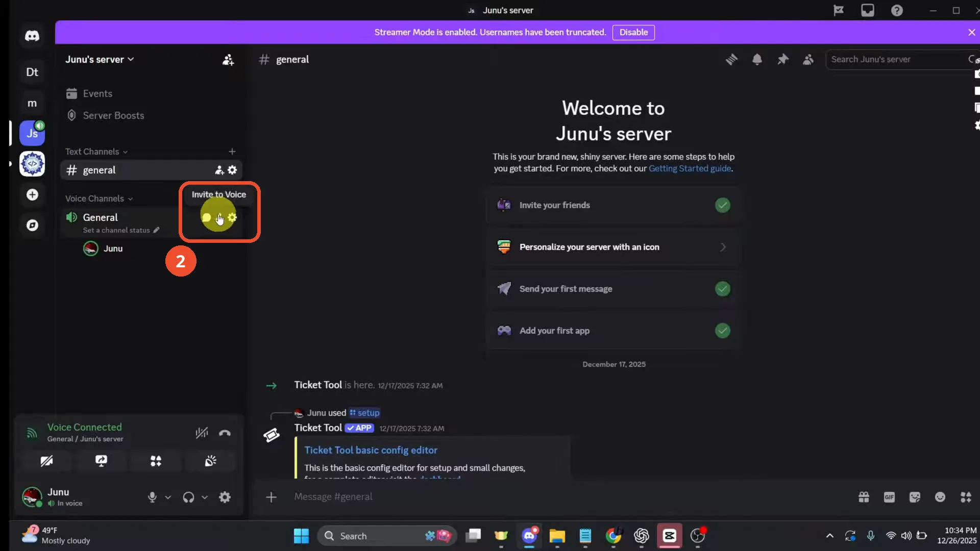Click Add a Server plus icon
The image size is (980, 551).
click(32, 195)
